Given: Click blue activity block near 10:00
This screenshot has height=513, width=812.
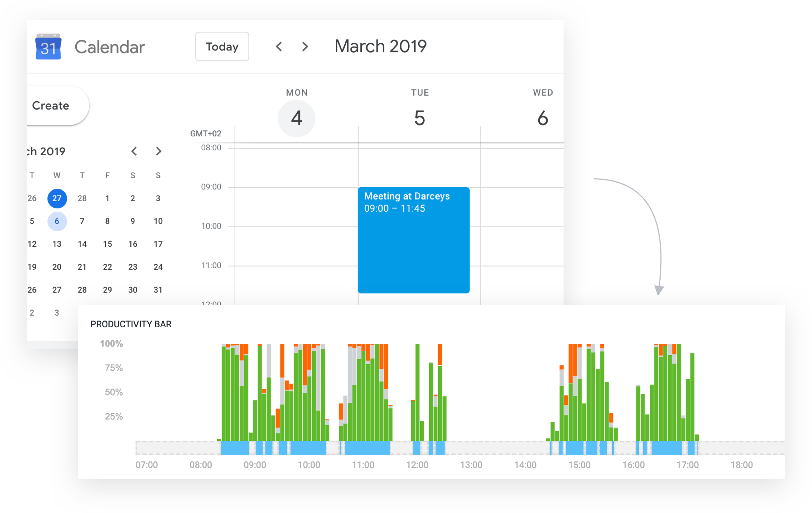Looking at the screenshot, I should (x=308, y=448).
